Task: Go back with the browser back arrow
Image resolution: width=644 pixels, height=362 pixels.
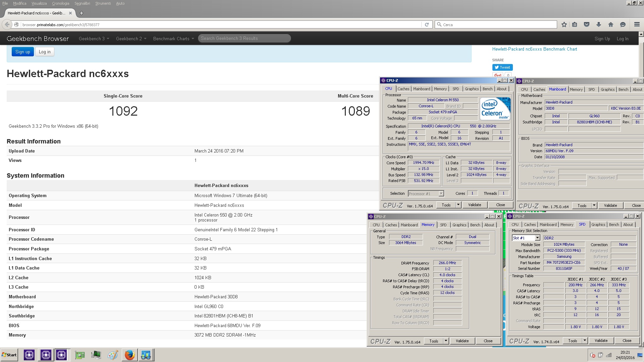Action: 7,24
